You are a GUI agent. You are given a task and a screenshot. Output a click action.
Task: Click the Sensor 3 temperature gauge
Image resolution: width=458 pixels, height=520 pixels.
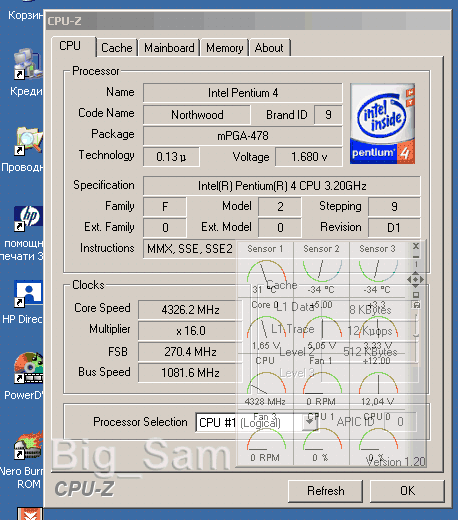click(x=377, y=270)
